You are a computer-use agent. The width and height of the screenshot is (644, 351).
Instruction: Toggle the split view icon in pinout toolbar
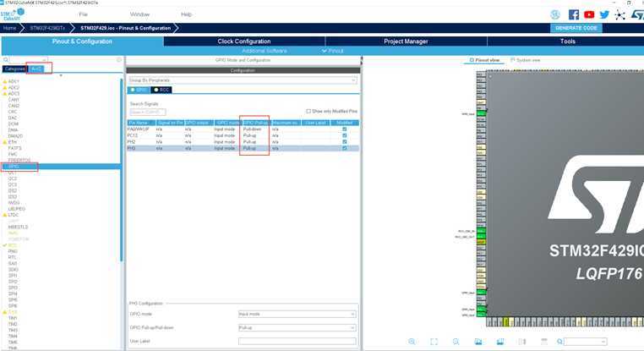coord(522,342)
